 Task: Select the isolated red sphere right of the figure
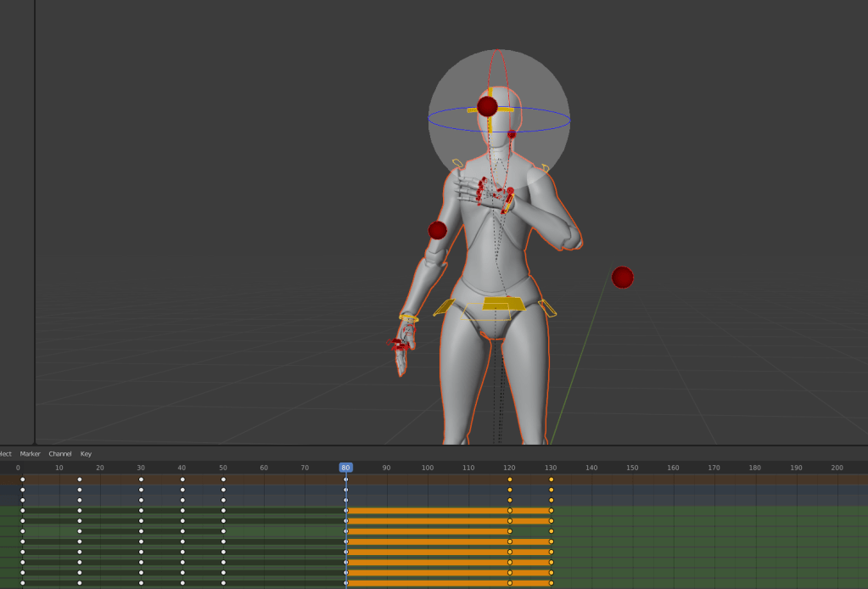(x=623, y=278)
